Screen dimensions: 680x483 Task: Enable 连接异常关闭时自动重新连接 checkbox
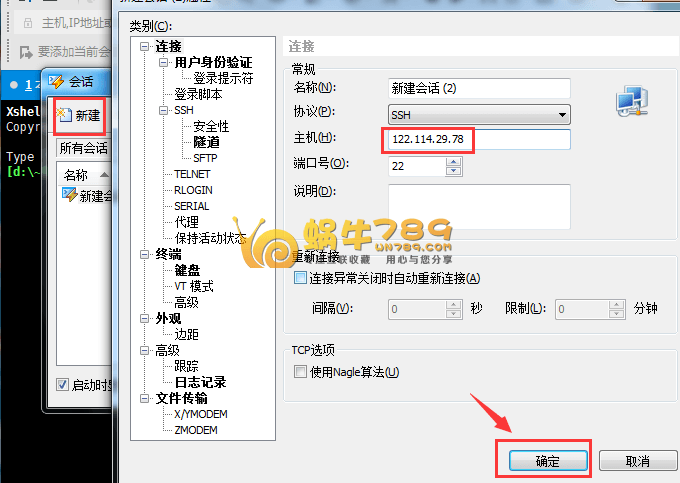300,279
